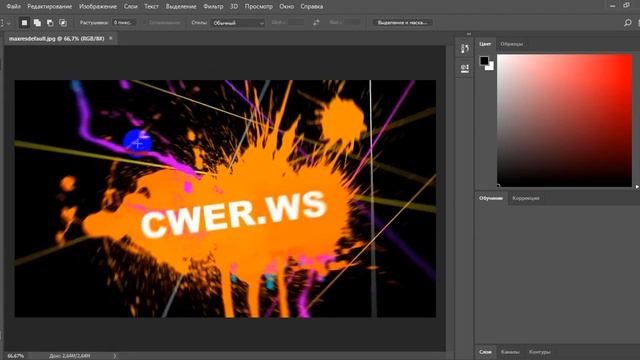Click the Док: 2,64M/2,64M status text

69,356
